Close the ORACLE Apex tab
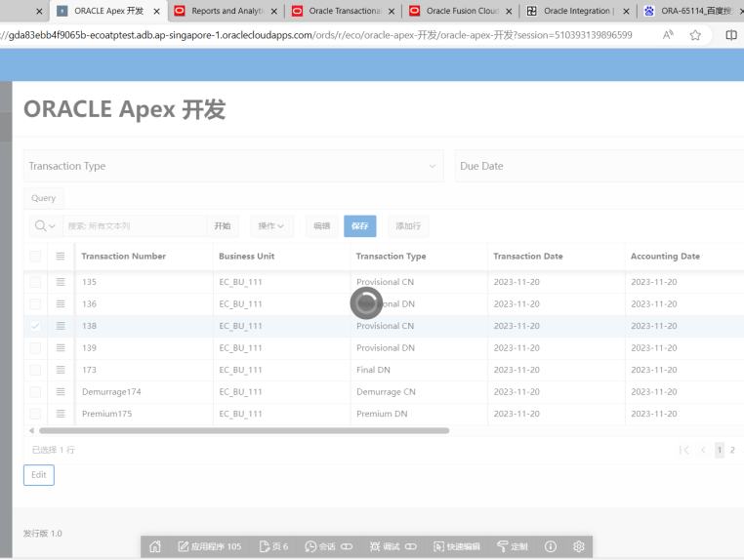The image size is (744, 560). pos(156,11)
